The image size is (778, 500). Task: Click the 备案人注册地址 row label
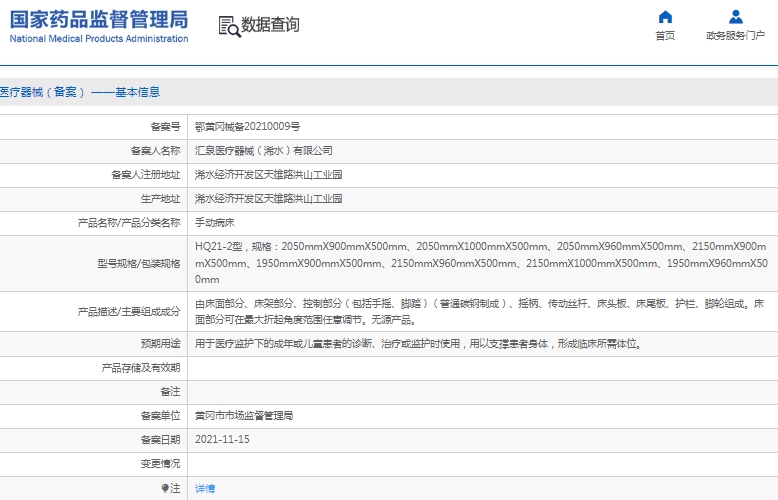145,175
